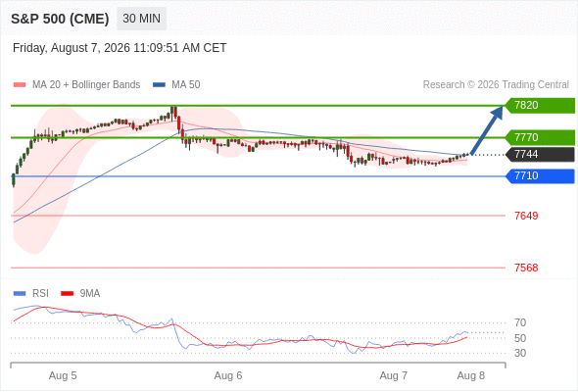Screen dimensions: 578x392
Task: Click the RSI legend label
Action: (40, 294)
